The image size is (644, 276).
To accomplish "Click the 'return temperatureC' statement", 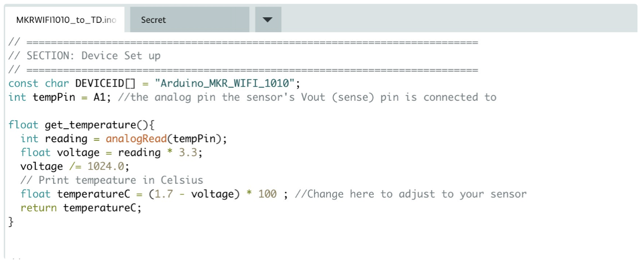I will tap(80, 208).
